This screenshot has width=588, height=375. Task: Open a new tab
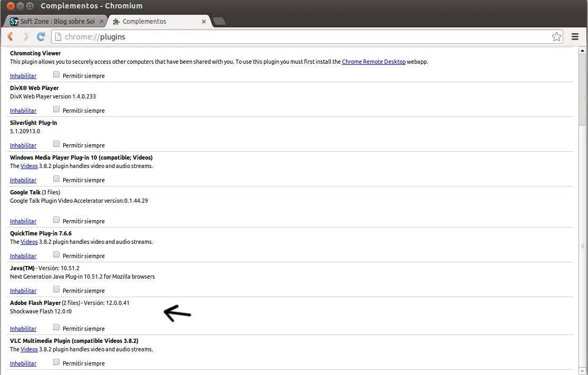pos(219,21)
